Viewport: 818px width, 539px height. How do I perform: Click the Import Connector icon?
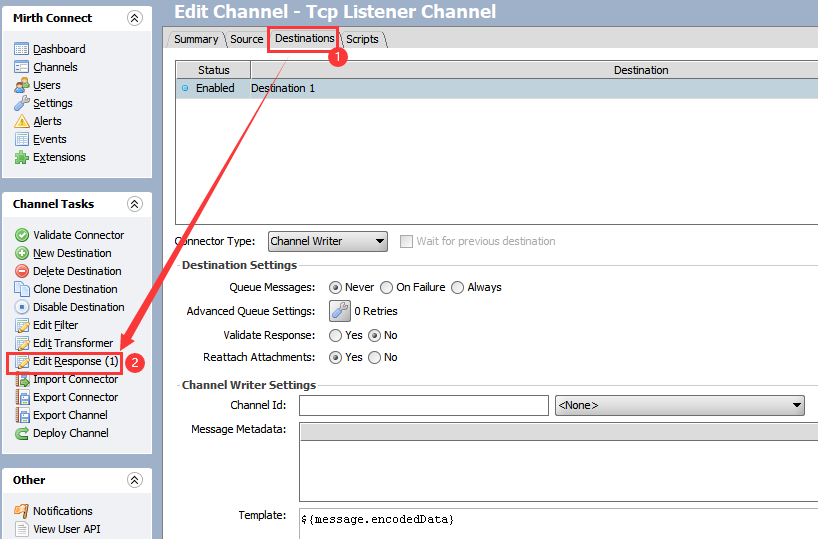(x=21, y=379)
